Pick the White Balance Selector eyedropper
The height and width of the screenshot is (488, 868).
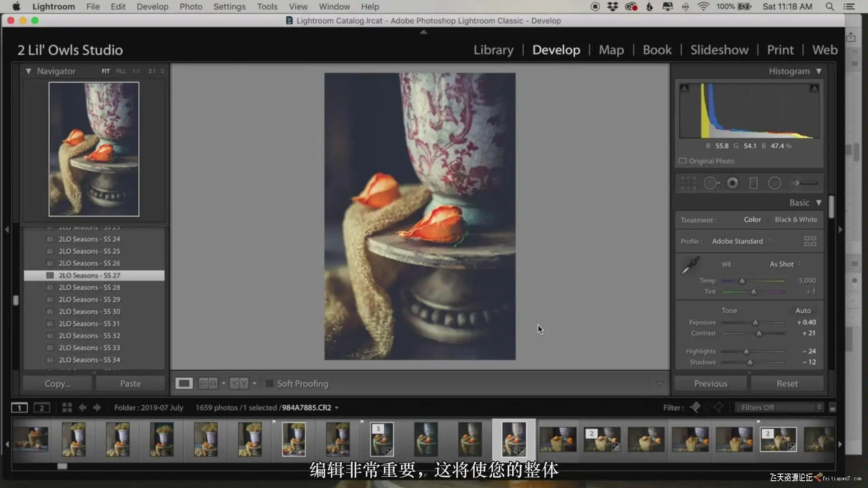pyautogui.click(x=690, y=265)
